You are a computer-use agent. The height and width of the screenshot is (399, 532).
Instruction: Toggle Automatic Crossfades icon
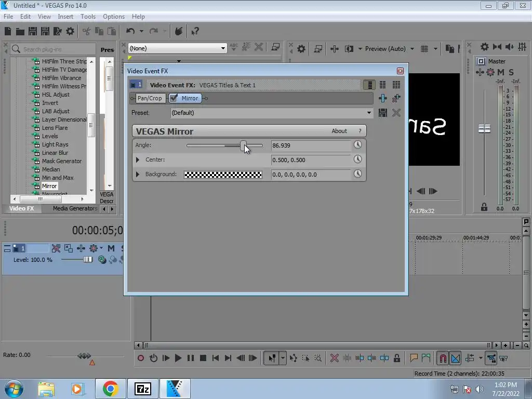coord(455,358)
